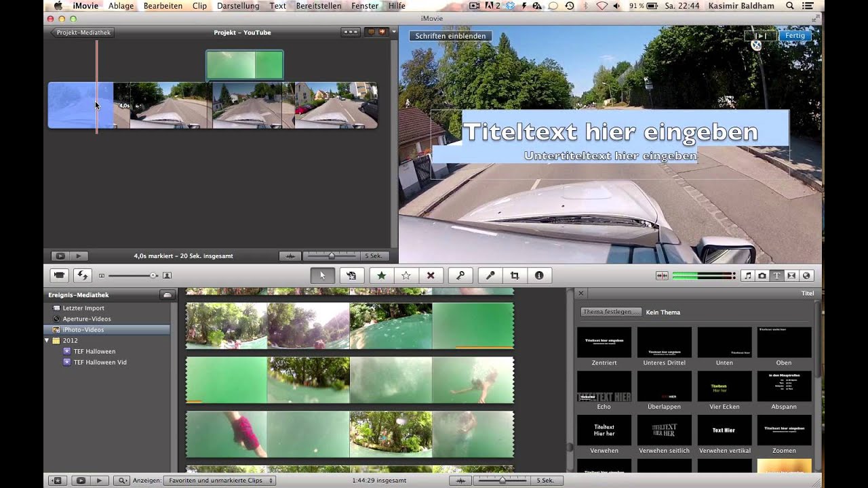
Task: Show or hide the event list star button
Action: tap(56, 481)
